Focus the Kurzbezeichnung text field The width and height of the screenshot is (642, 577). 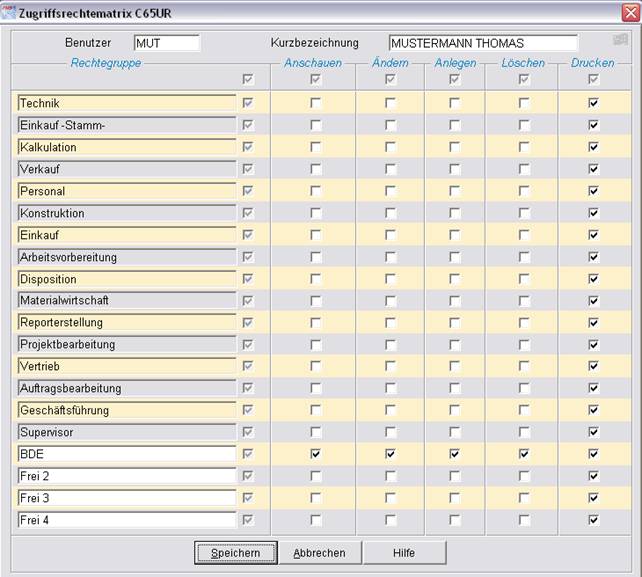pyautogui.click(x=482, y=43)
